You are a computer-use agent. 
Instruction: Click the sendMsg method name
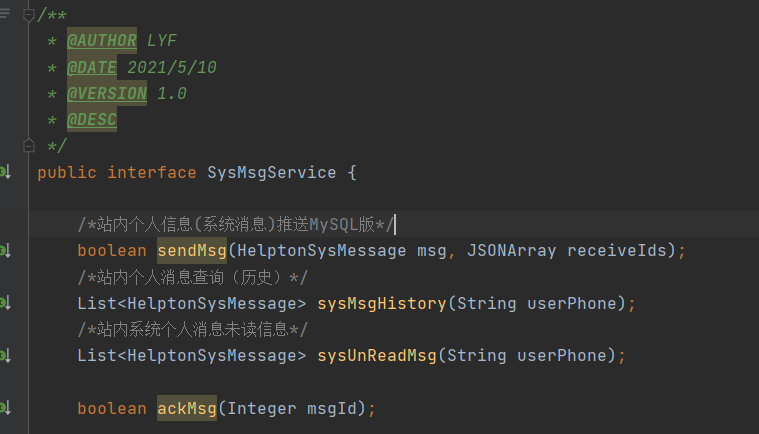192,251
